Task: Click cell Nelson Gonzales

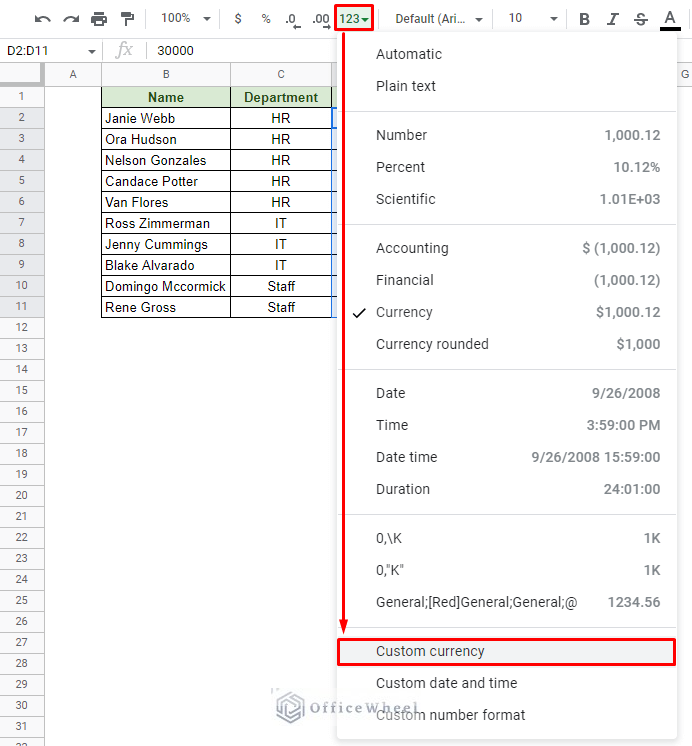Action: (x=166, y=160)
